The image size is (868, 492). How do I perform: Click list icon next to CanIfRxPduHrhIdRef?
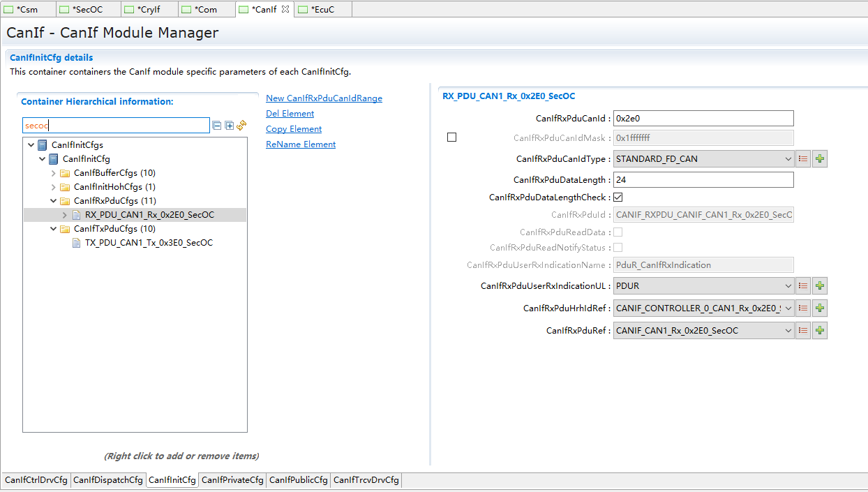click(x=803, y=308)
